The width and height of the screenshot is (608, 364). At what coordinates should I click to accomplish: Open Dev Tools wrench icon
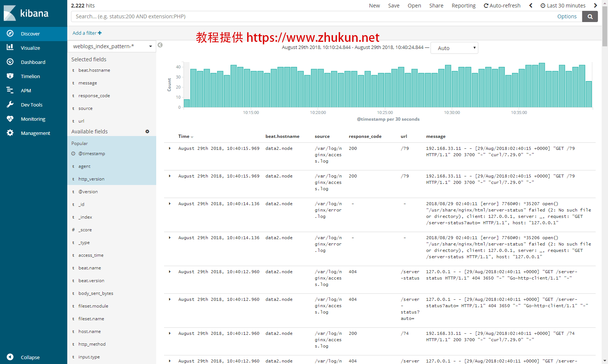10,105
